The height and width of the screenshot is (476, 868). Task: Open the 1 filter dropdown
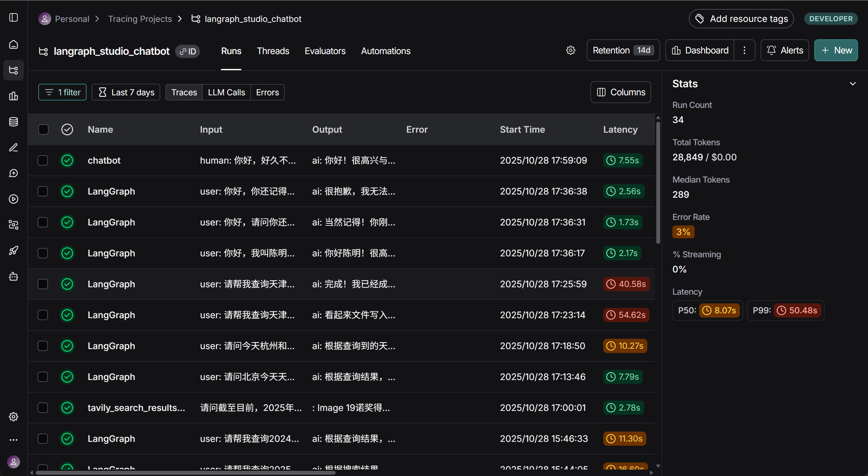point(62,92)
